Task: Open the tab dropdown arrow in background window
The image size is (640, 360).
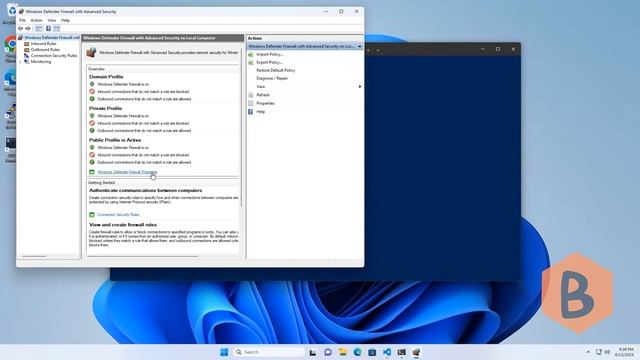Action: tap(378, 50)
